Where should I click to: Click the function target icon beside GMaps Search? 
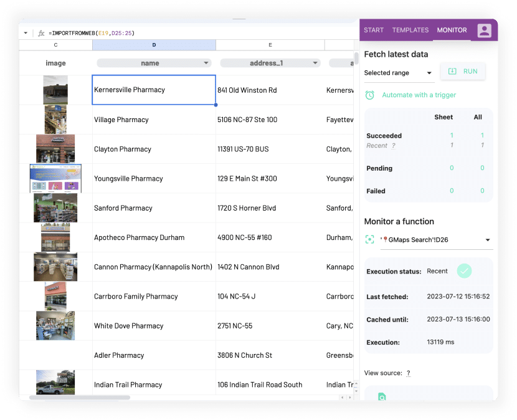pyautogui.click(x=370, y=239)
